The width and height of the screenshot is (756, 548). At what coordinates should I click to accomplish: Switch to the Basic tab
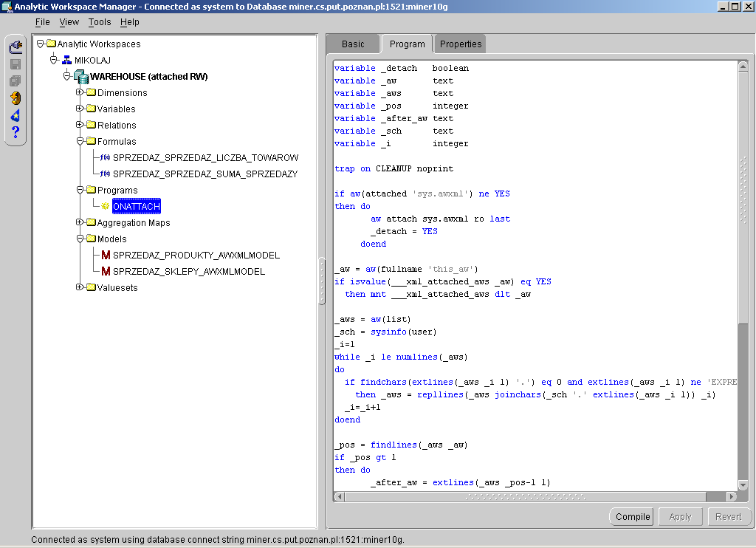[x=353, y=44]
